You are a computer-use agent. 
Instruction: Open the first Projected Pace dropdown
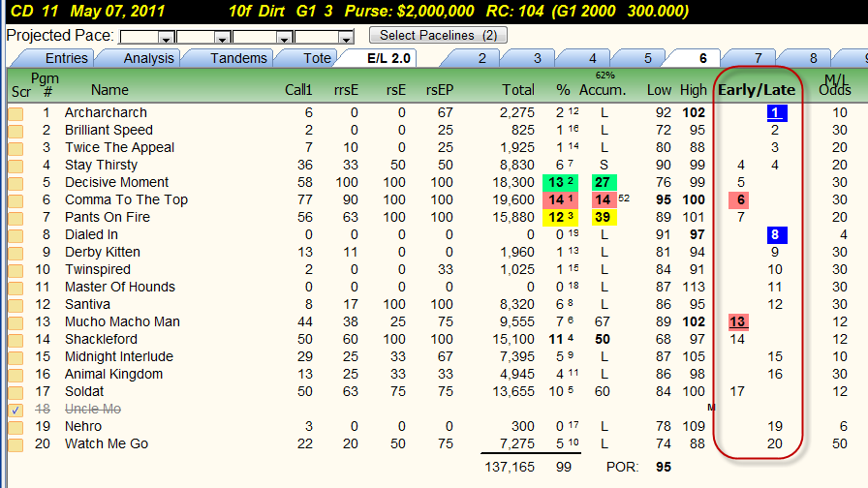[165, 38]
